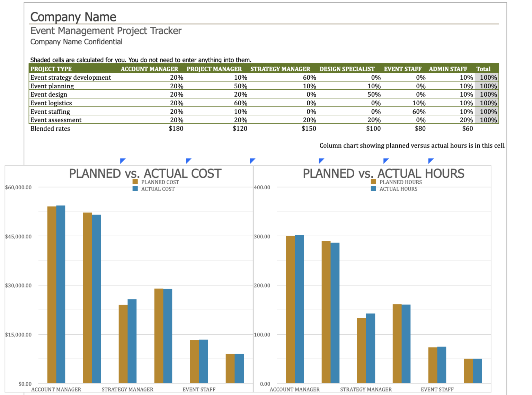Click the Event logistics row label
Screen dimensions: 532x395
click(51, 103)
